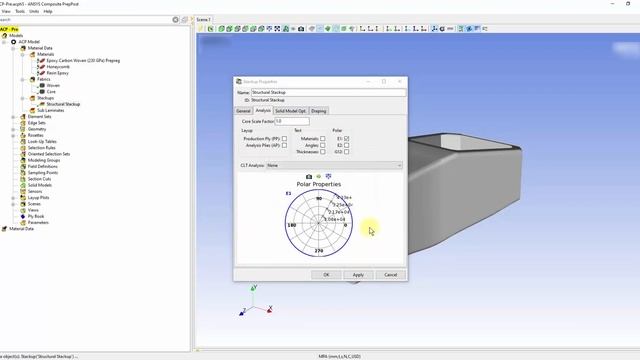Click the far-left icon in the scene toolbar
The width and height of the screenshot is (640, 360).
(x=201, y=29)
